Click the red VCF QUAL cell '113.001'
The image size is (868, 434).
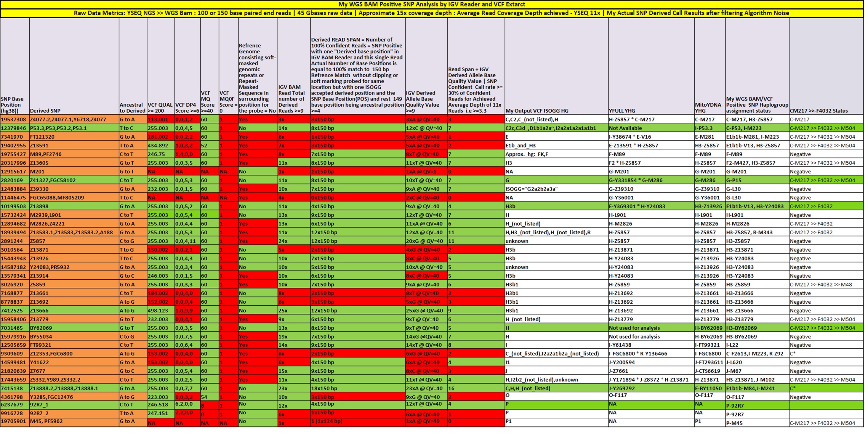tap(161, 119)
